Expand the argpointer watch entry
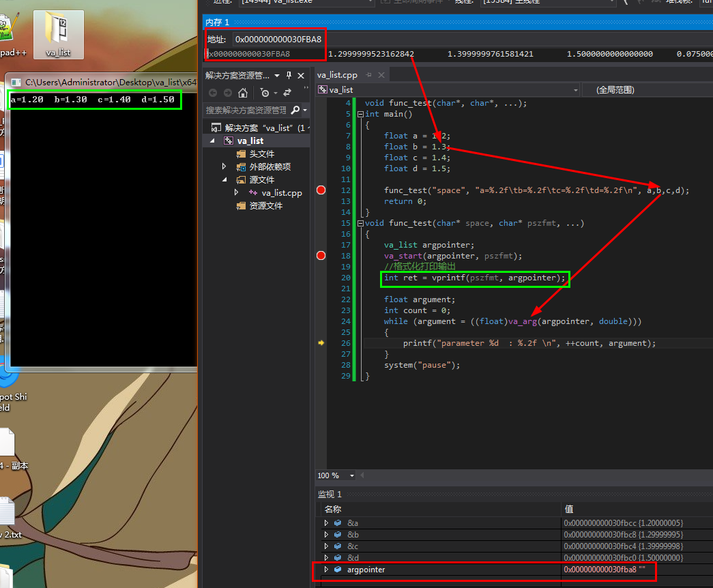The image size is (713, 588). pyautogui.click(x=326, y=569)
